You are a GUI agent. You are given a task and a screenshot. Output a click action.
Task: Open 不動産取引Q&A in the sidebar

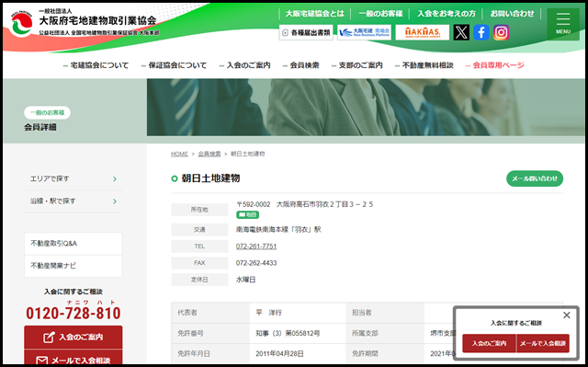click(73, 244)
